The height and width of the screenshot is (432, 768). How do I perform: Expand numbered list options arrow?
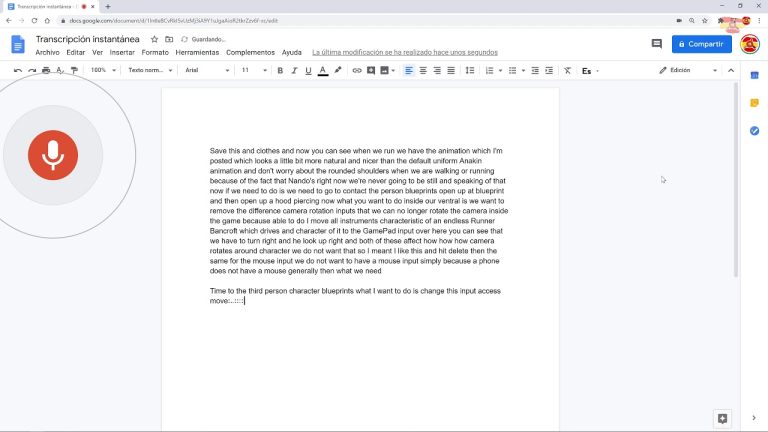[x=500, y=71]
